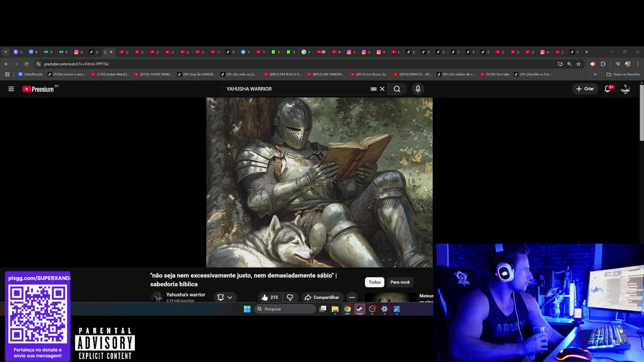The image size is (644, 362).
Task: Open the Enéas Metal bookmark
Action: pyautogui.click(x=110, y=74)
